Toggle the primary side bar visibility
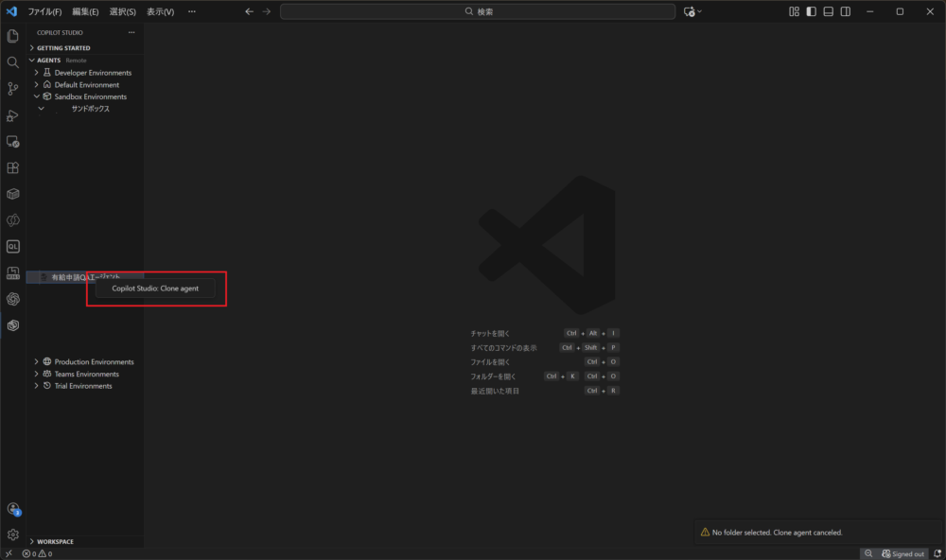The height and width of the screenshot is (560, 946). [811, 11]
